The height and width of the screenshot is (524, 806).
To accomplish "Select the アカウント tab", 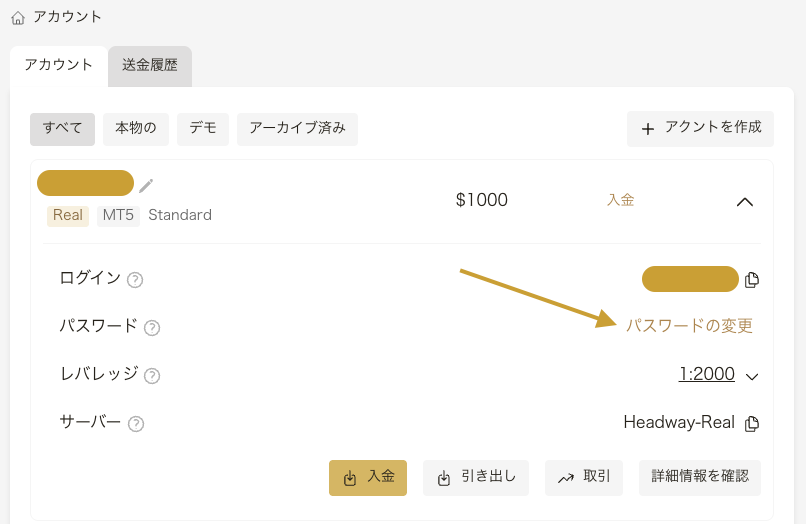I will (x=58, y=66).
